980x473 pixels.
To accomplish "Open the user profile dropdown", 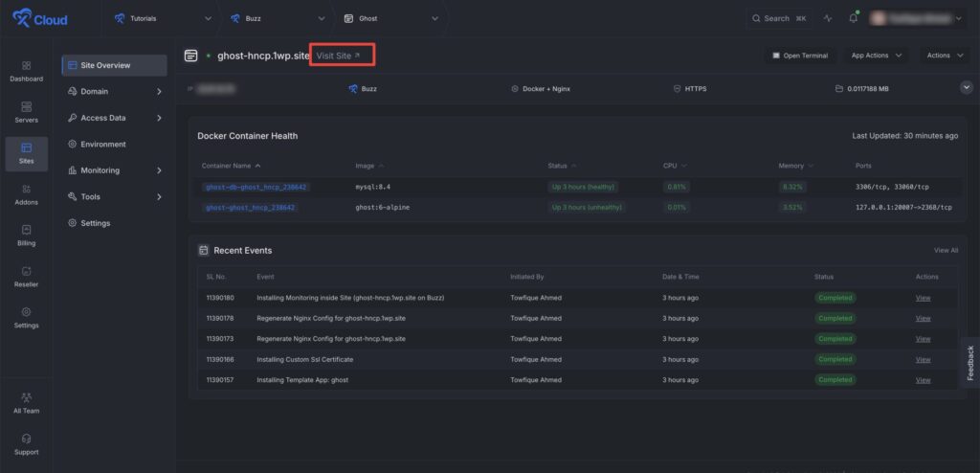I will pos(918,19).
